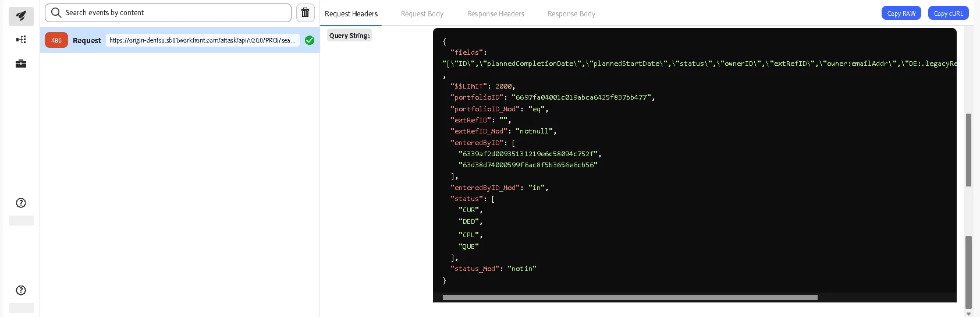Click the magnifier icon in search box

tap(56, 12)
